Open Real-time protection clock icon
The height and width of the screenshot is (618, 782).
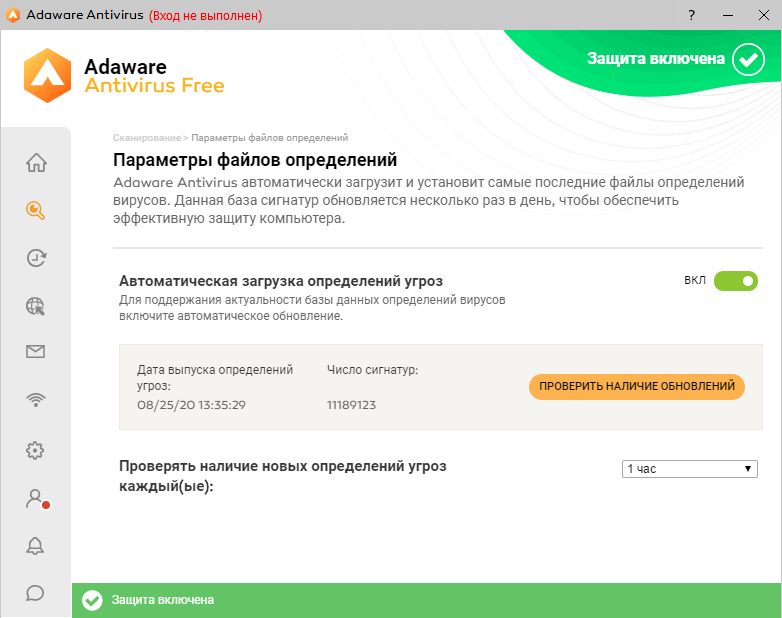click(x=36, y=258)
